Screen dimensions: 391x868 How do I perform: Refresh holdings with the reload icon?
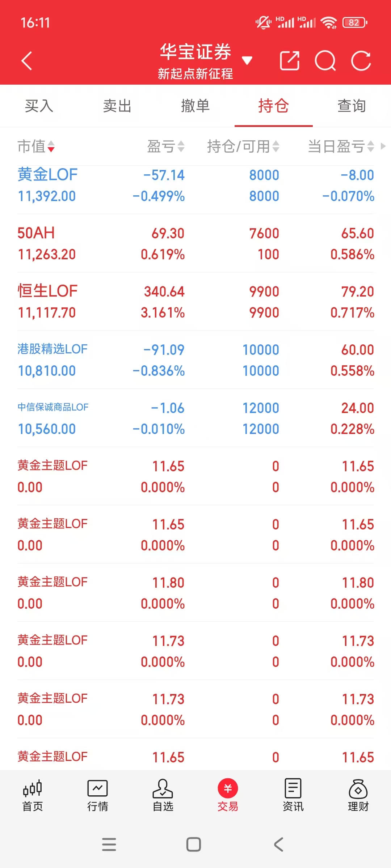[361, 60]
